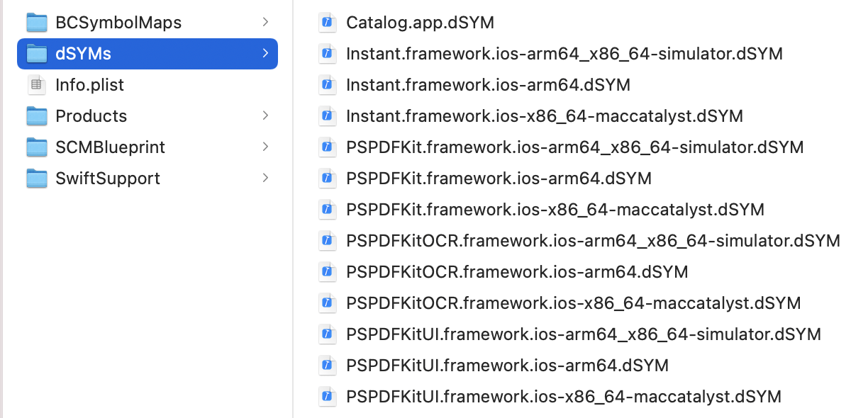Image resolution: width=868 pixels, height=418 pixels.
Task: Open the dSYMs folder disclosure arrow
Action: click(x=265, y=53)
